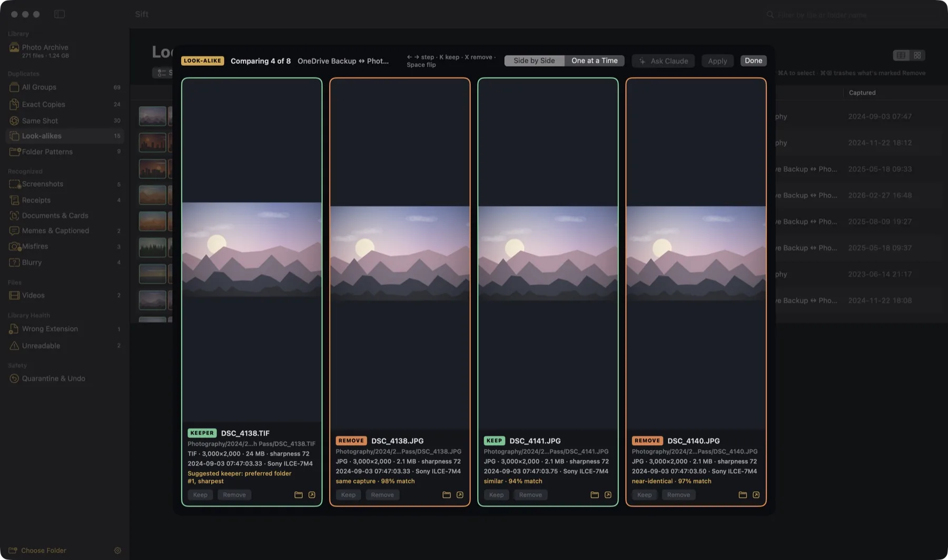Image resolution: width=948 pixels, height=560 pixels.
Task: Click the DSC_4138.TIF preview image
Action: (x=252, y=249)
